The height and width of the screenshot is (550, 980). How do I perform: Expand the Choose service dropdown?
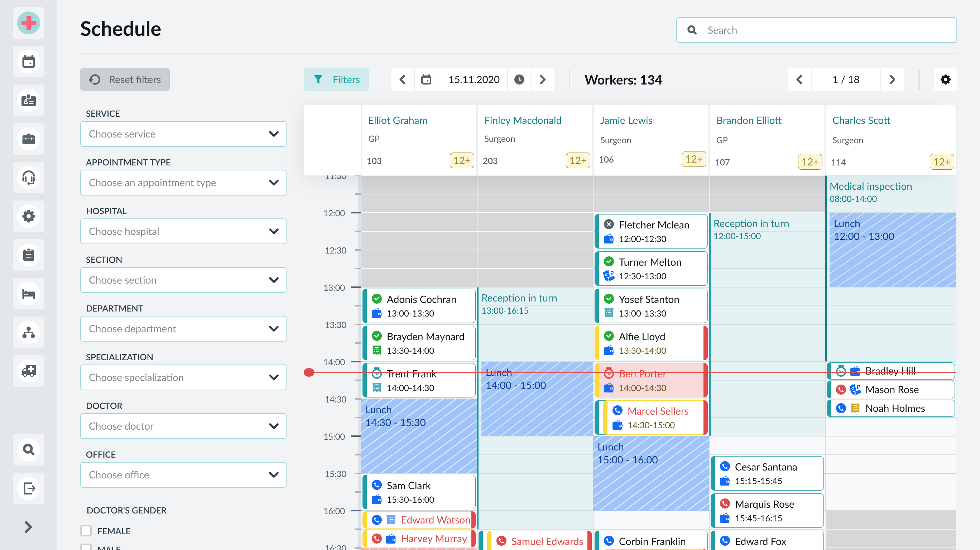(x=183, y=134)
